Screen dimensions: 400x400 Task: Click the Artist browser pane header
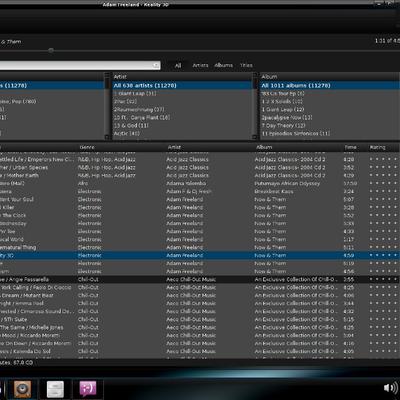coord(182,77)
